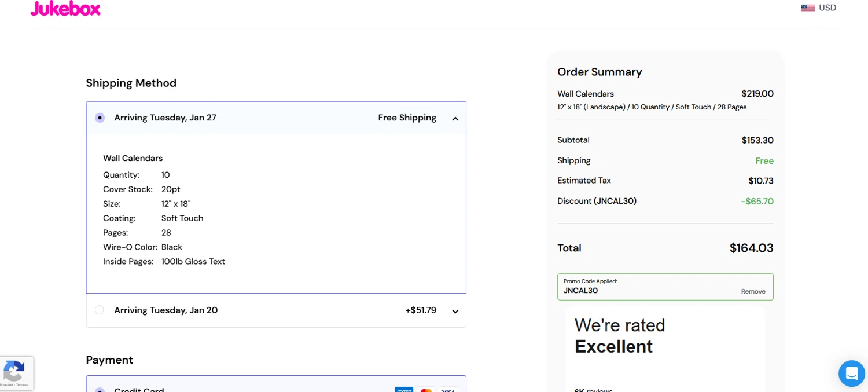Select the Credit Card payment radio button
868x392 pixels.
pos(100,390)
